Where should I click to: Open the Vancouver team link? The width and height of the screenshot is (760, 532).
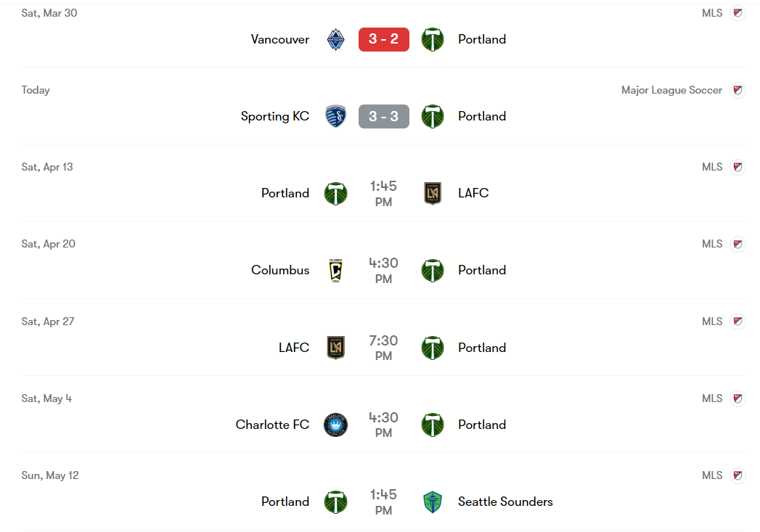tap(280, 39)
